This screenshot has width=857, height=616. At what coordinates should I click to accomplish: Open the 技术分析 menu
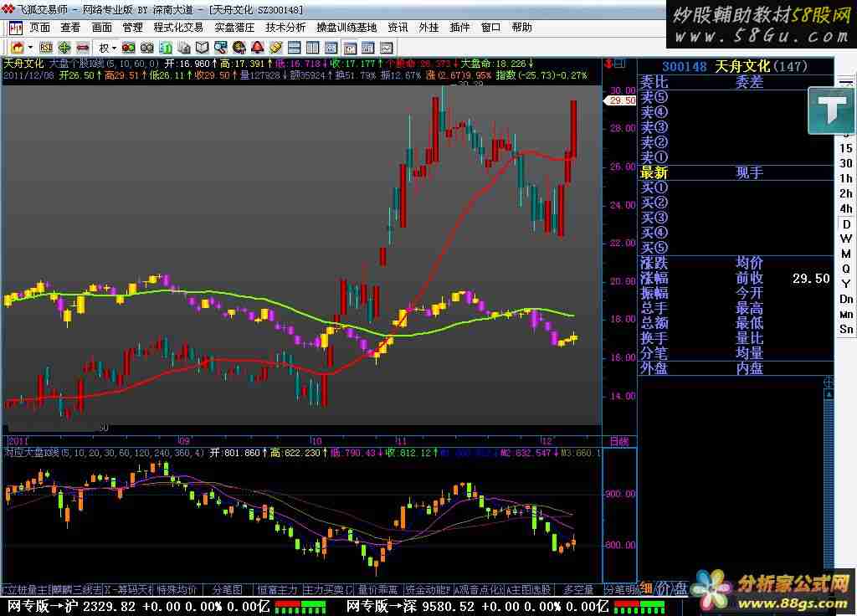[x=285, y=28]
